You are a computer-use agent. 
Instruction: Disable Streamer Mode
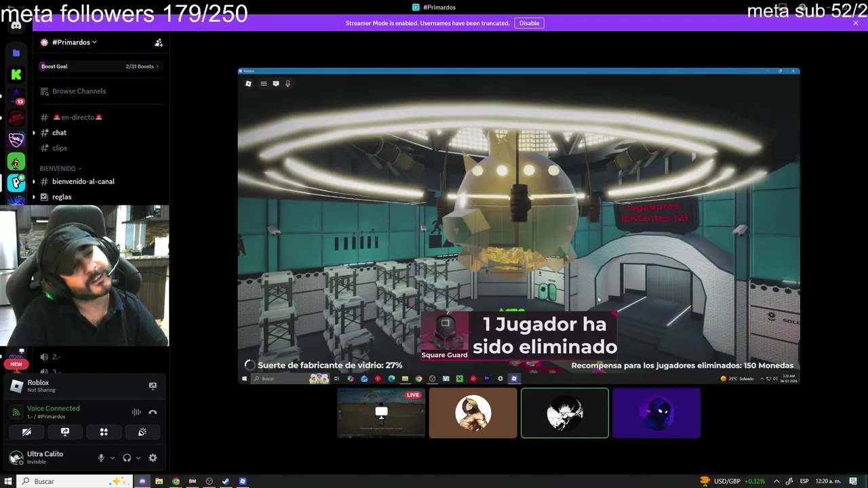(529, 23)
